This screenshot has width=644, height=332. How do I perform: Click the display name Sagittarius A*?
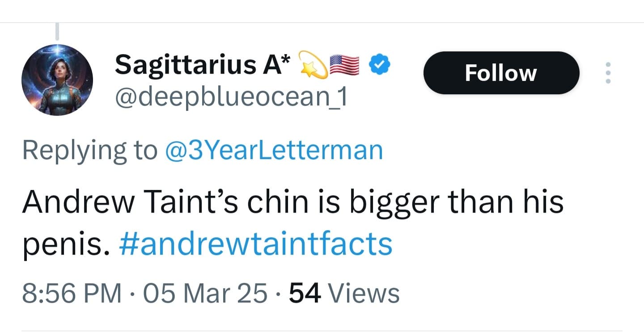point(201,65)
